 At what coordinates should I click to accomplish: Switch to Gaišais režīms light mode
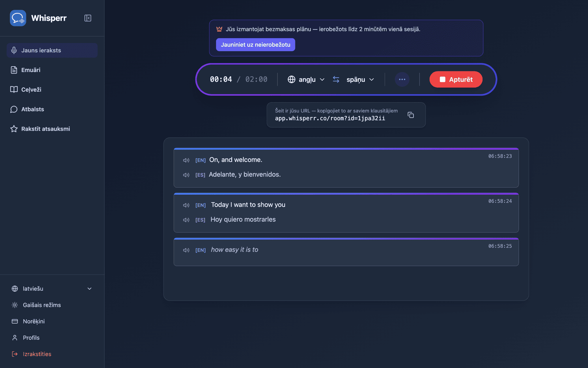pyautogui.click(x=52, y=305)
